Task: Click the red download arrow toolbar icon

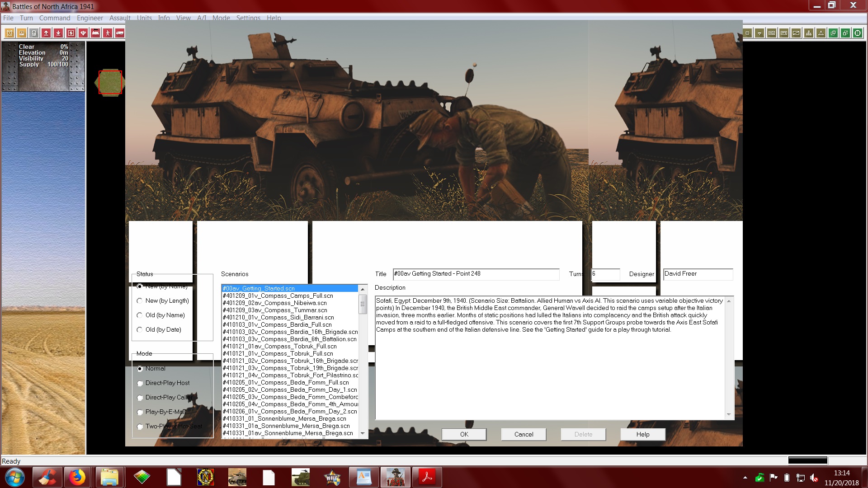Action: coord(58,33)
